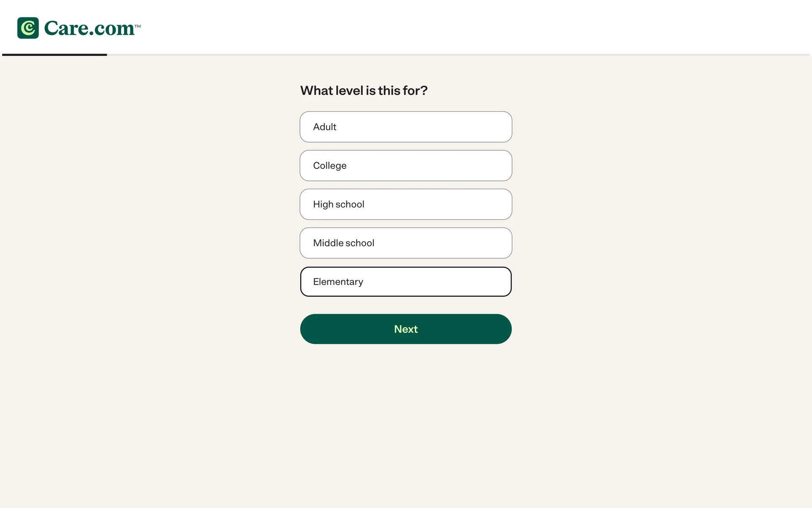Continue to the next step of the form
This screenshot has width=812, height=508.
(406, 329)
